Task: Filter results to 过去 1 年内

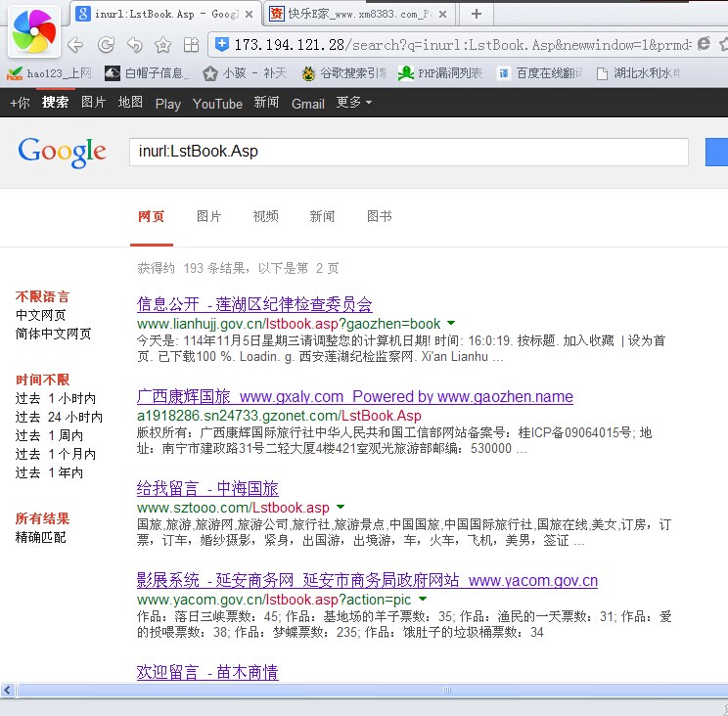Action: tap(49, 472)
